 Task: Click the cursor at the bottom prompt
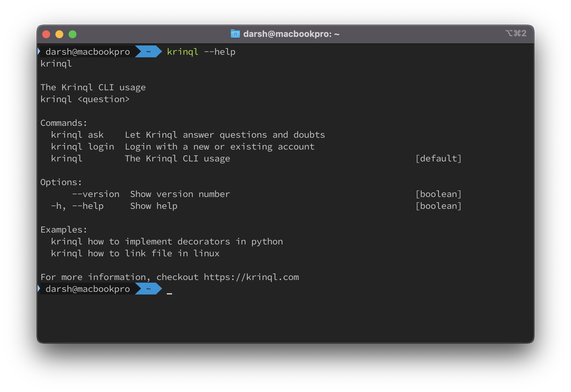(x=169, y=293)
